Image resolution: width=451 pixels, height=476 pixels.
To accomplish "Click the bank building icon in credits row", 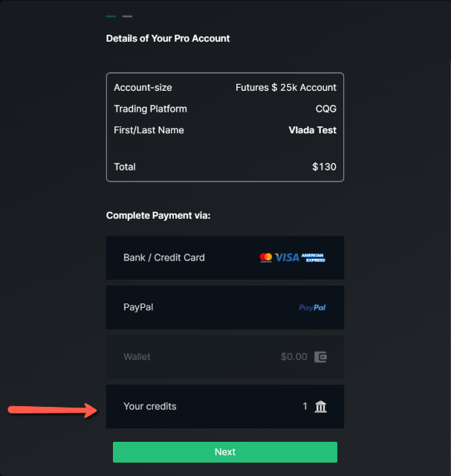I will coord(320,406).
